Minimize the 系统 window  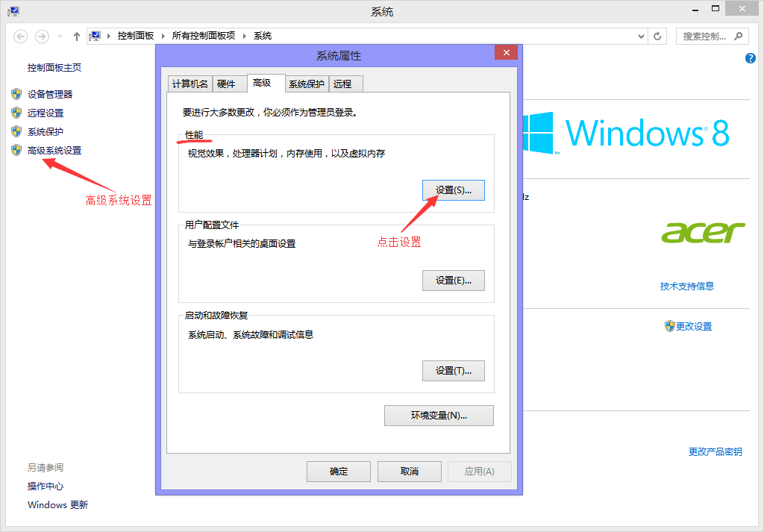coord(695,9)
